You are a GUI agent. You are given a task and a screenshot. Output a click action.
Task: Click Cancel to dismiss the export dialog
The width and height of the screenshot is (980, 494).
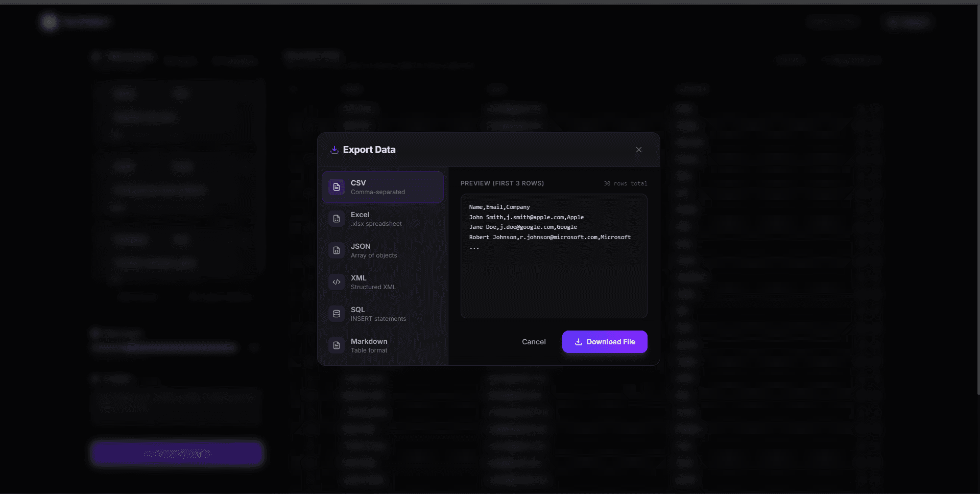[534, 342]
